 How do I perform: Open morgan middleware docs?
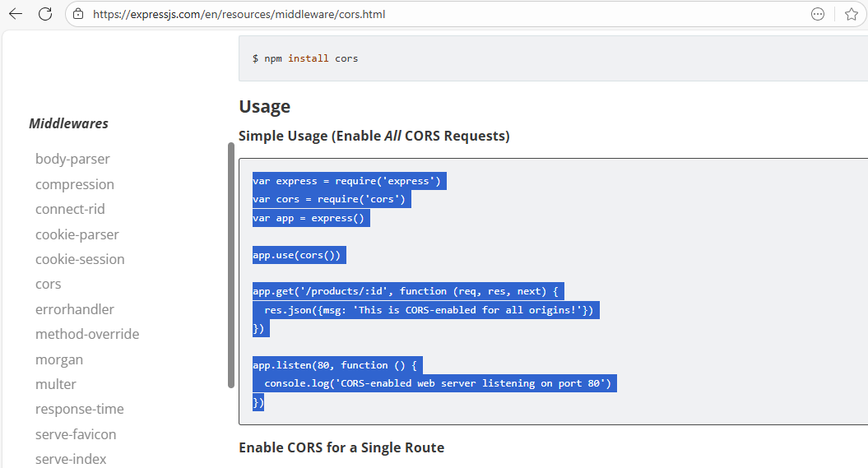tap(59, 359)
